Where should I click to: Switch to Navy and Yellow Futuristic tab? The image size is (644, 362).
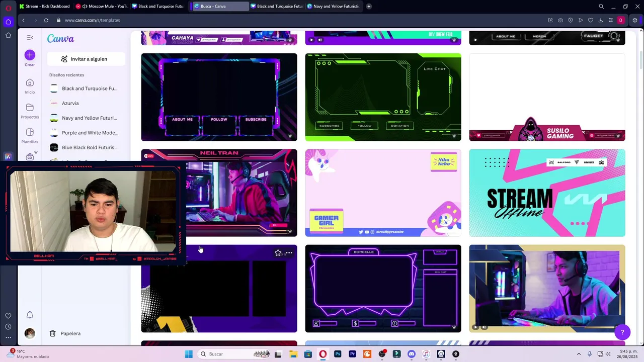pyautogui.click(x=333, y=6)
